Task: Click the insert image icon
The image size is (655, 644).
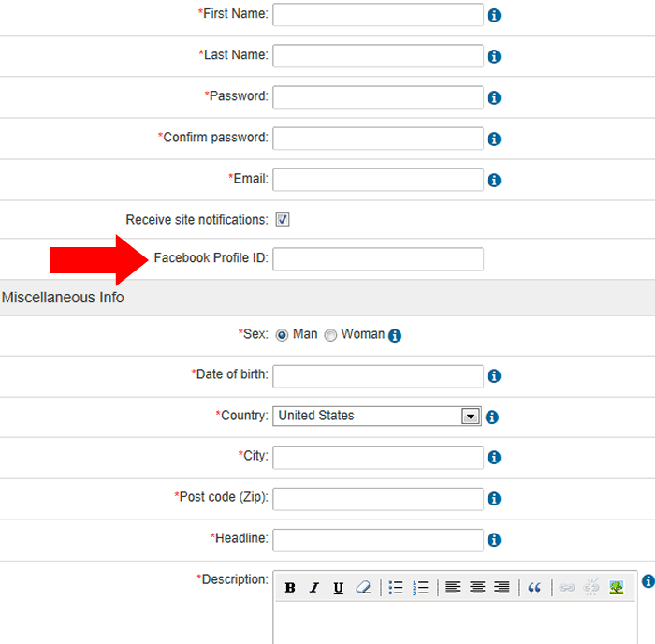Action: 616,588
